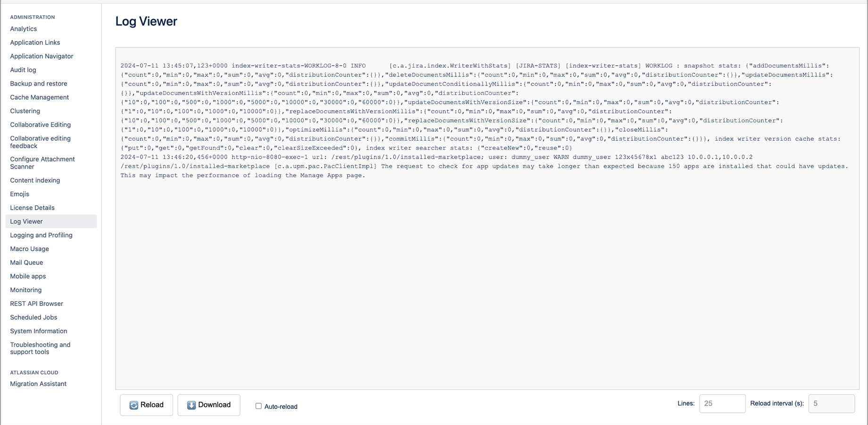
Task: Click the Reload button label
Action: point(152,405)
